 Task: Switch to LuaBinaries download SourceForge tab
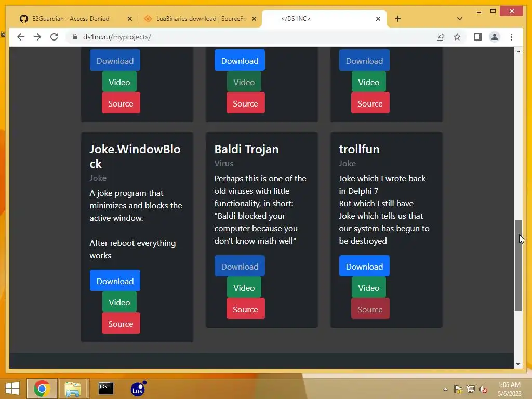[x=201, y=19]
